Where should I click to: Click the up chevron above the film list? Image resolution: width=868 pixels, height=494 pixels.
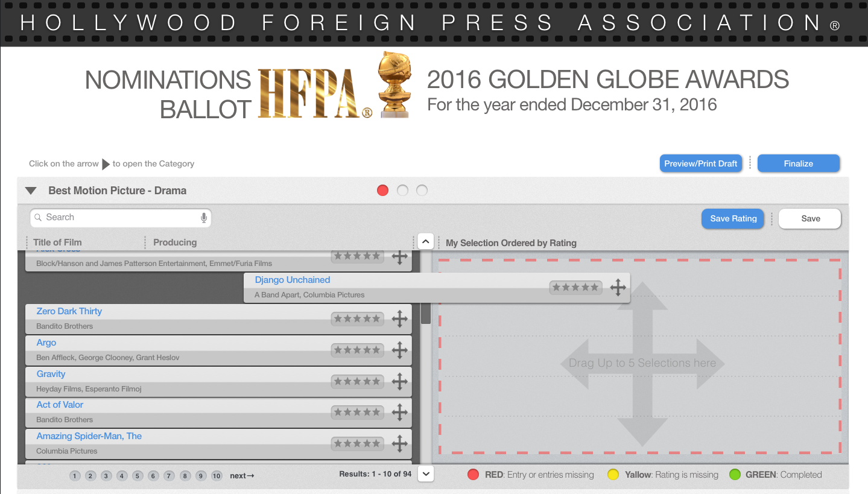[x=425, y=242]
